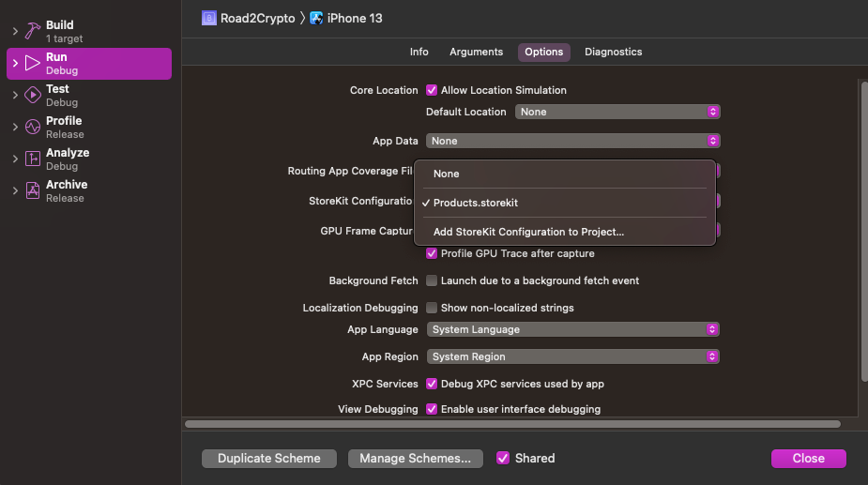Click the Run play triangle icon

33,63
